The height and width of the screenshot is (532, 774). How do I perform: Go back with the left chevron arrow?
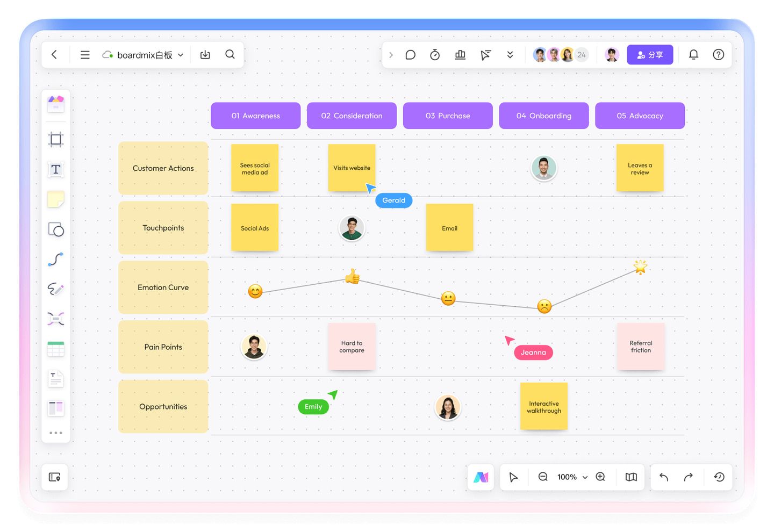[x=54, y=55]
